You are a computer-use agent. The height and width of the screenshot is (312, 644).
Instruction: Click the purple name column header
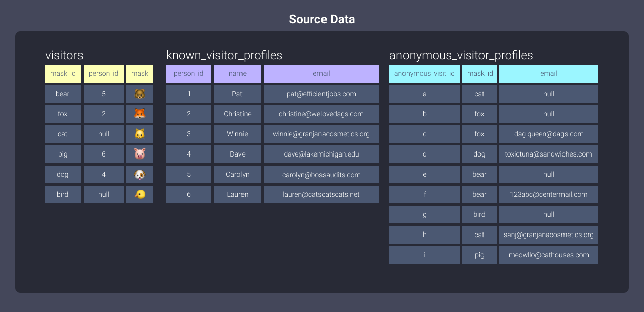pos(237,73)
